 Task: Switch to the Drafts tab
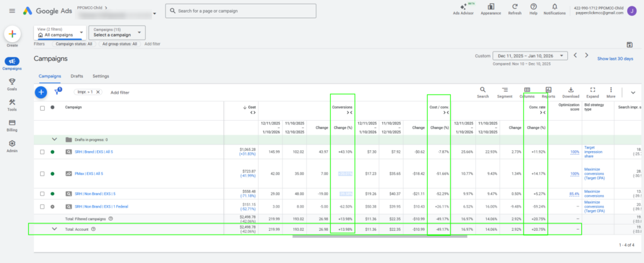pos(77,76)
